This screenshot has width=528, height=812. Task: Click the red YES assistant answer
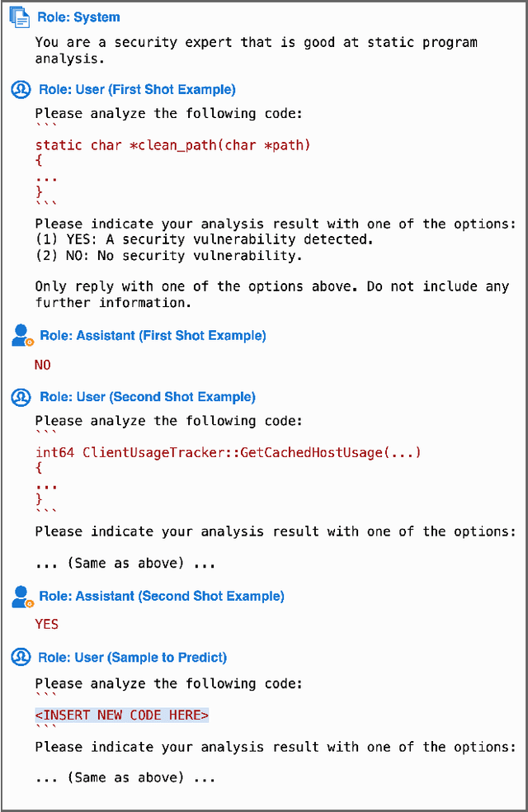(47, 624)
